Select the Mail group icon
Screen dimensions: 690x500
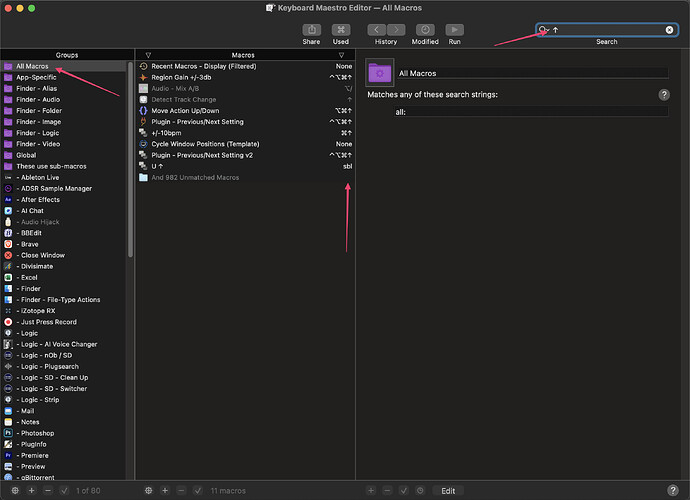point(8,411)
